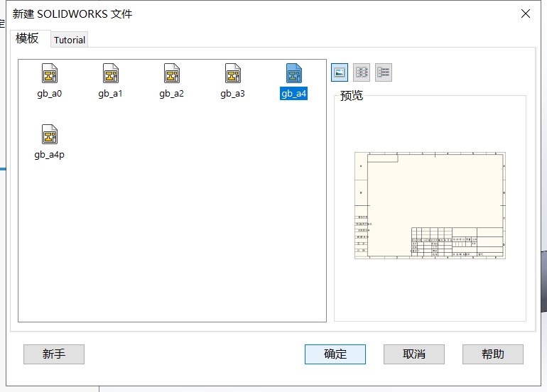Select the gb_a0 drawing template icon
The image size is (547, 392).
[50, 73]
